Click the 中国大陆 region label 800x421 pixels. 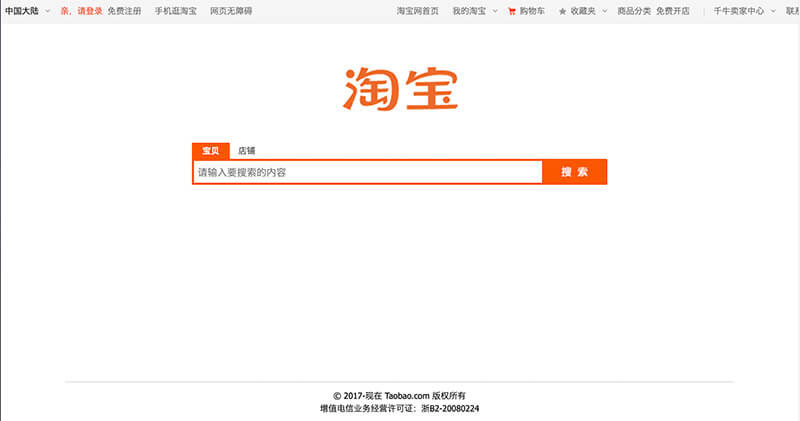(x=22, y=11)
